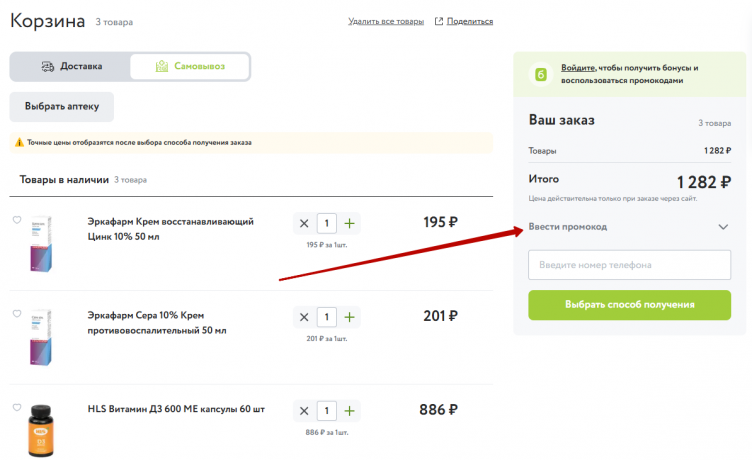The width and height of the screenshot is (752, 460).
Task: Add Эркафарм Сера cream to favorites
Action: pos(17,314)
